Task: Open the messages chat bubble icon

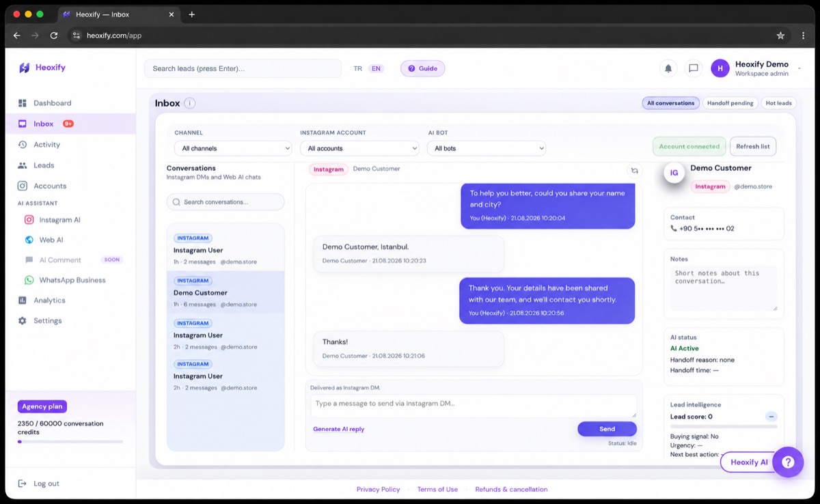Action: click(693, 68)
